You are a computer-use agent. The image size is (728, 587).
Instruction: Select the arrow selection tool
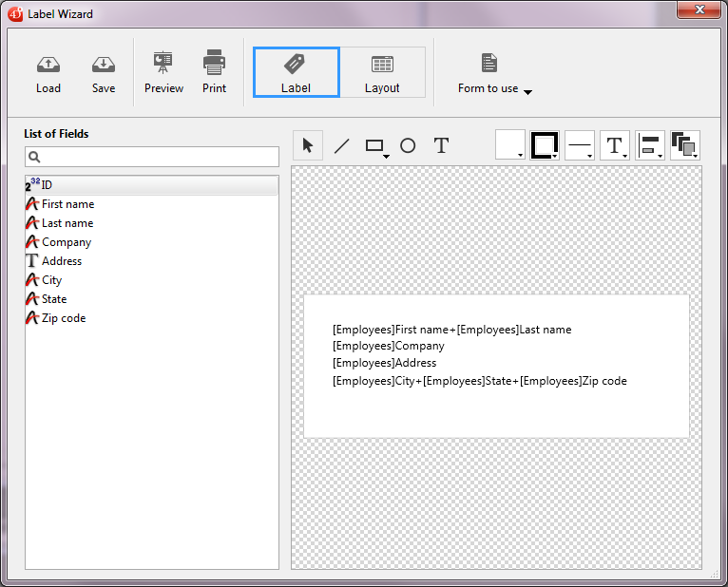(308, 145)
